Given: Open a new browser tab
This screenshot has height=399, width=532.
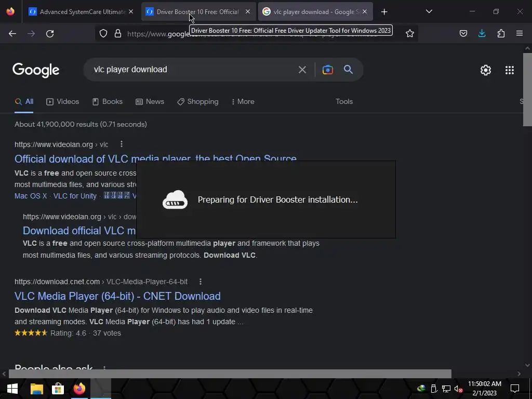Looking at the screenshot, I should pos(384,12).
